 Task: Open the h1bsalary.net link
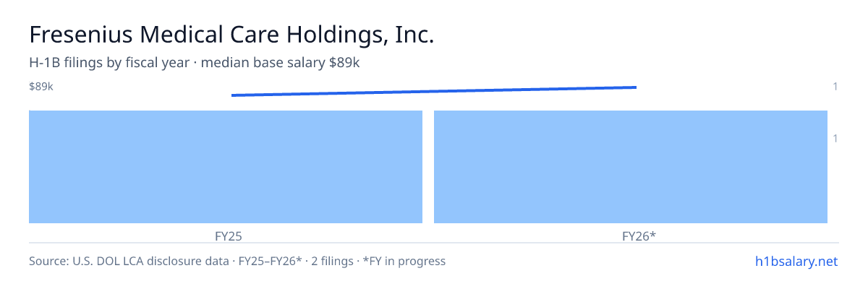[x=796, y=261]
